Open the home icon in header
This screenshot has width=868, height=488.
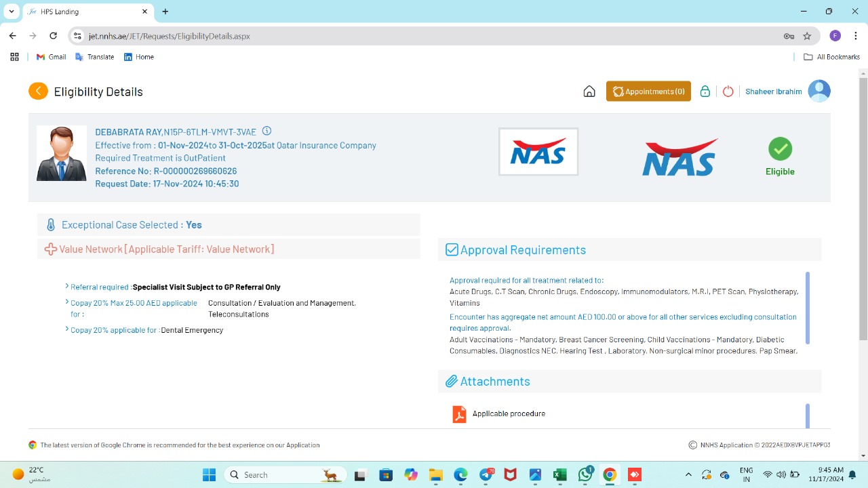click(x=589, y=91)
